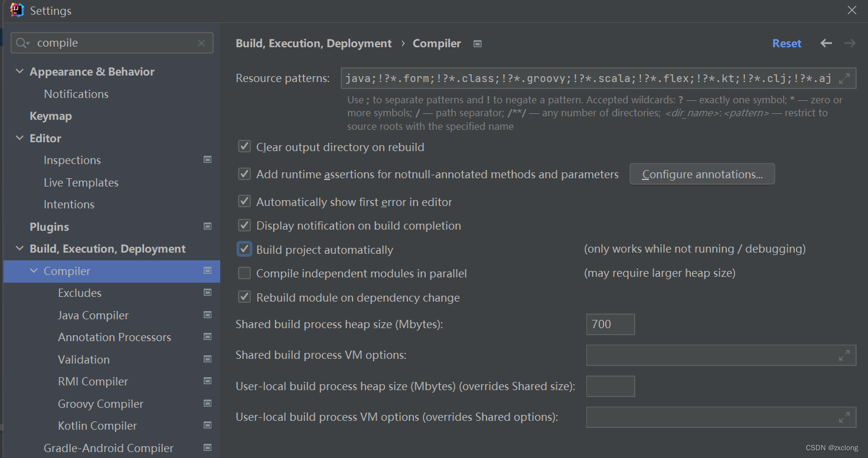This screenshot has width=868, height=458.
Task: Open the Live Templates settings page
Action: 81,182
